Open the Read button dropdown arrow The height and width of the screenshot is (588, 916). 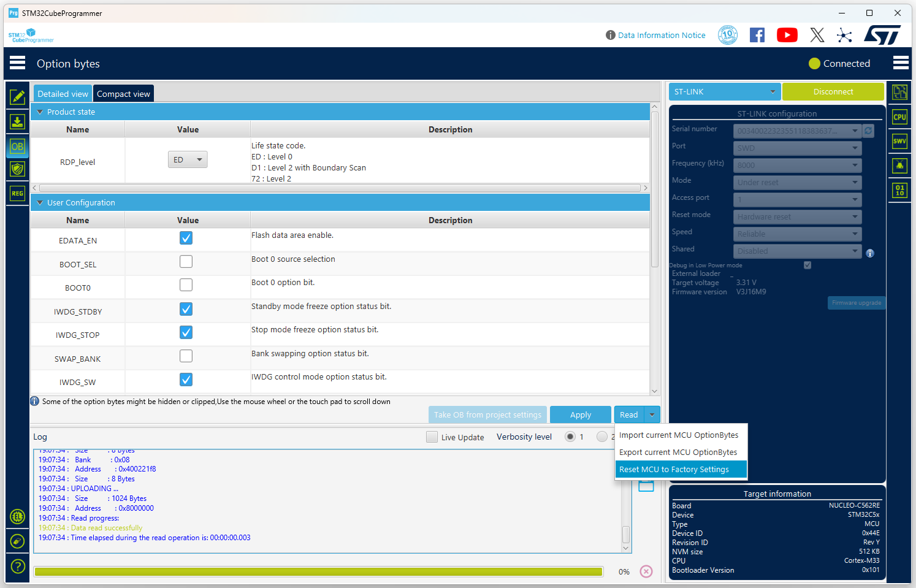point(652,414)
